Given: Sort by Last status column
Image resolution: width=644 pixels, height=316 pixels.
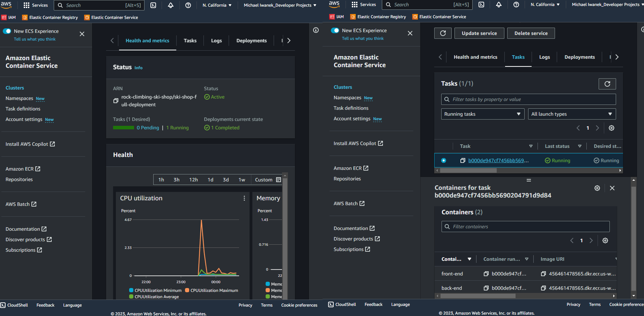Looking at the screenshot, I should 580,146.
